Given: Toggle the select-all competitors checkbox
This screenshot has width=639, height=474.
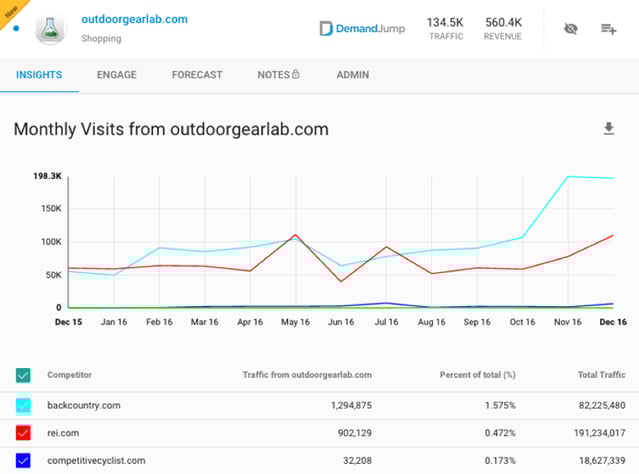Looking at the screenshot, I should [x=23, y=375].
